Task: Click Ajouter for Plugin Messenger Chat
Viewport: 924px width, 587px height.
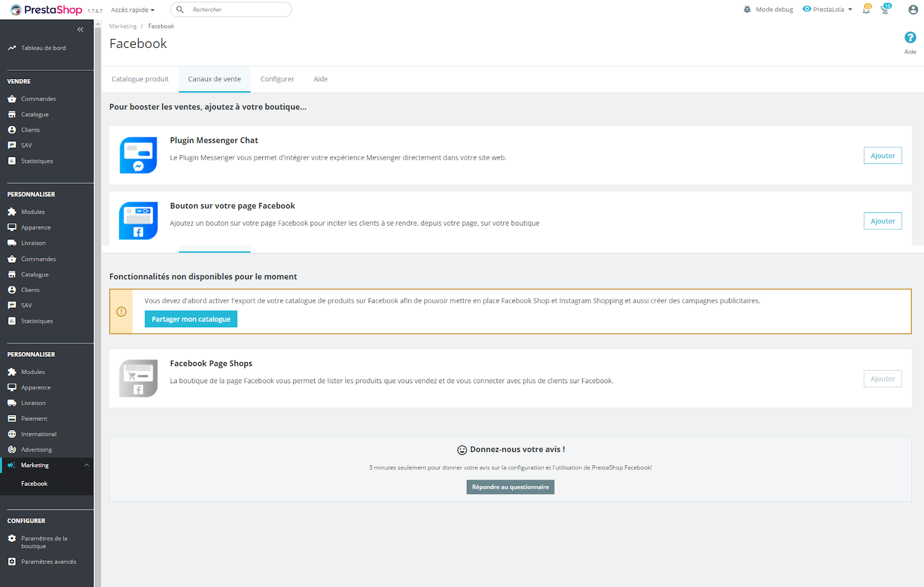Action: tap(883, 156)
